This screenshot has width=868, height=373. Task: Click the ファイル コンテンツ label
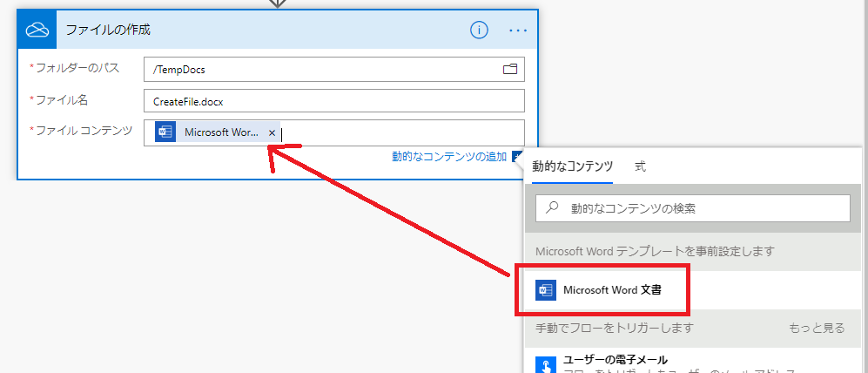click(x=84, y=131)
